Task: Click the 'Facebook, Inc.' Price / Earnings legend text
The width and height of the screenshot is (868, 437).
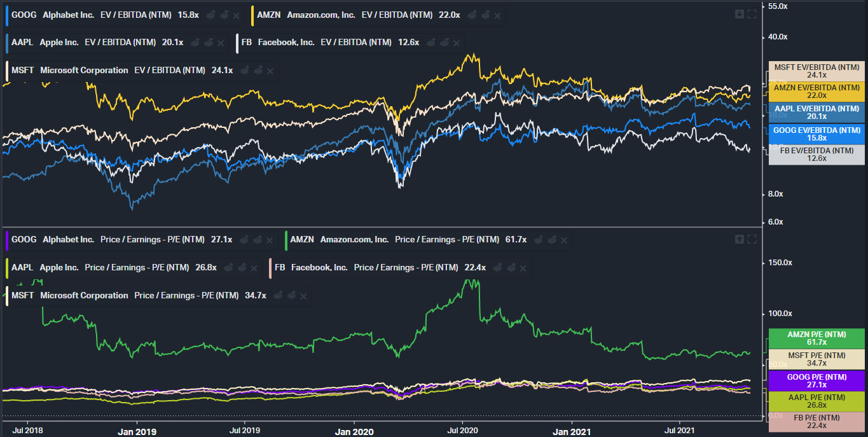Action: coord(319,268)
